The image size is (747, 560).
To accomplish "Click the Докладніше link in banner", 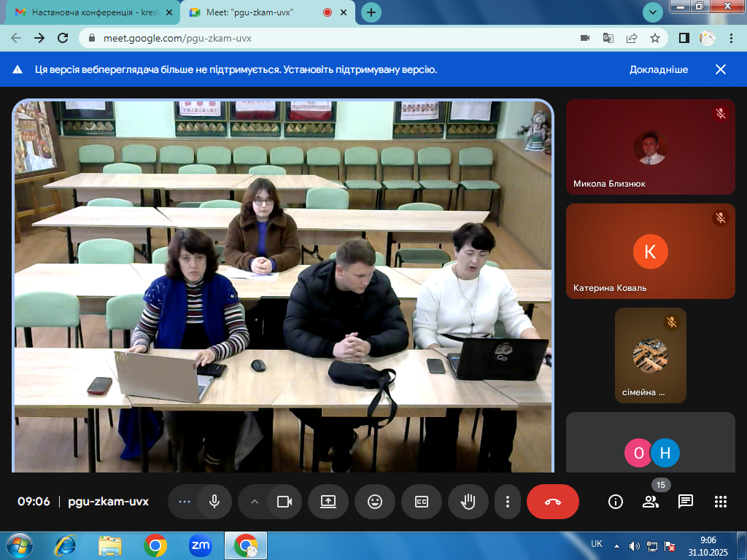I will coord(659,69).
